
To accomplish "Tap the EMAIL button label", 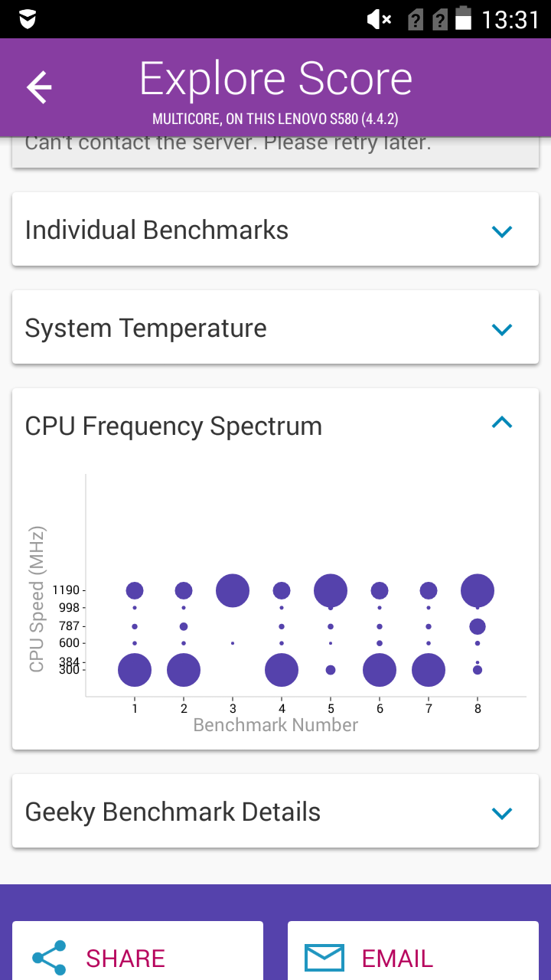I will tap(397, 959).
